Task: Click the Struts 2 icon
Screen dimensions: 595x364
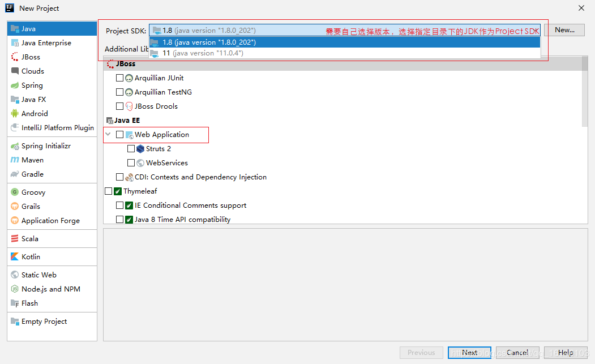Action: tap(140, 149)
